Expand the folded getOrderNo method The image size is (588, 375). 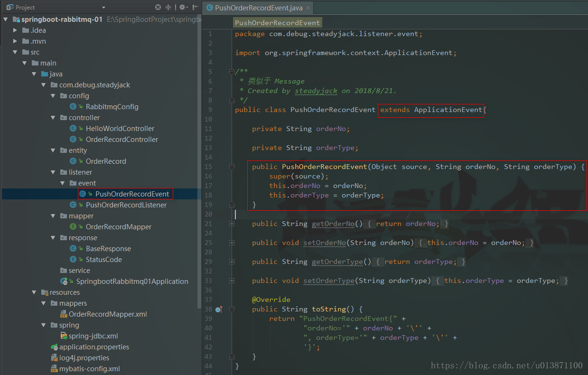click(x=232, y=224)
